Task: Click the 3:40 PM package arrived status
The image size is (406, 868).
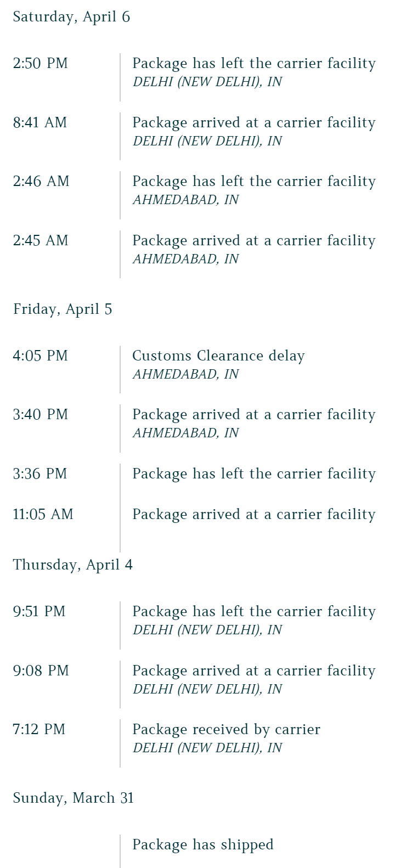Action: [253, 415]
